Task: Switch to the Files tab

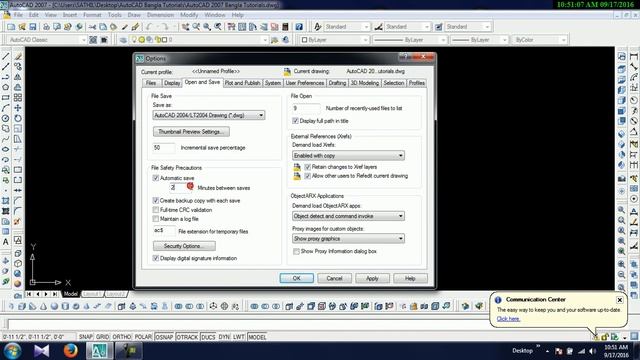Action: click(151, 83)
